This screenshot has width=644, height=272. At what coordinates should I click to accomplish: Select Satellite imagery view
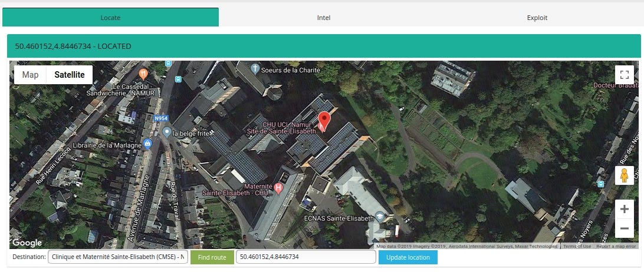click(x=70, y=75)
